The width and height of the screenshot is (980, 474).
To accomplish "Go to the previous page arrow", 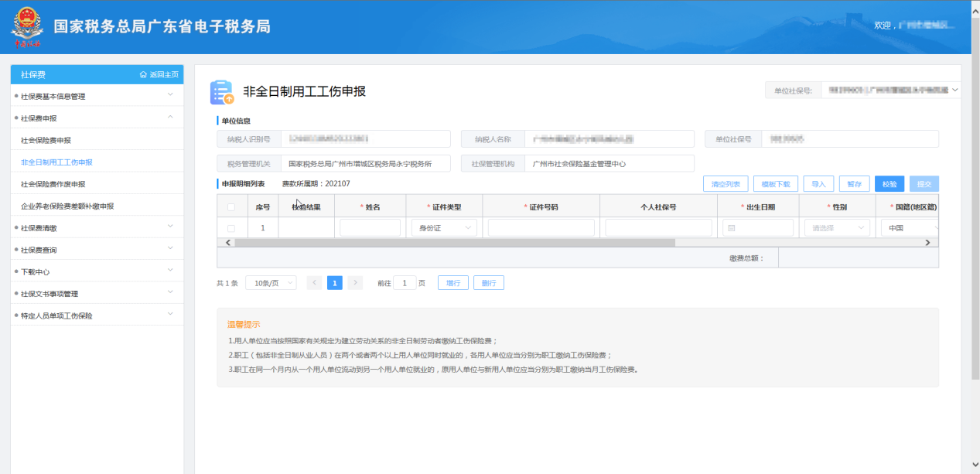I will pos(315,283).
